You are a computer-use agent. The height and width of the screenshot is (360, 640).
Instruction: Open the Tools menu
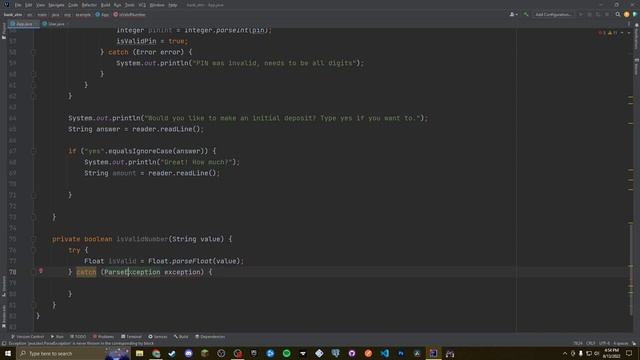click(129, 5)
